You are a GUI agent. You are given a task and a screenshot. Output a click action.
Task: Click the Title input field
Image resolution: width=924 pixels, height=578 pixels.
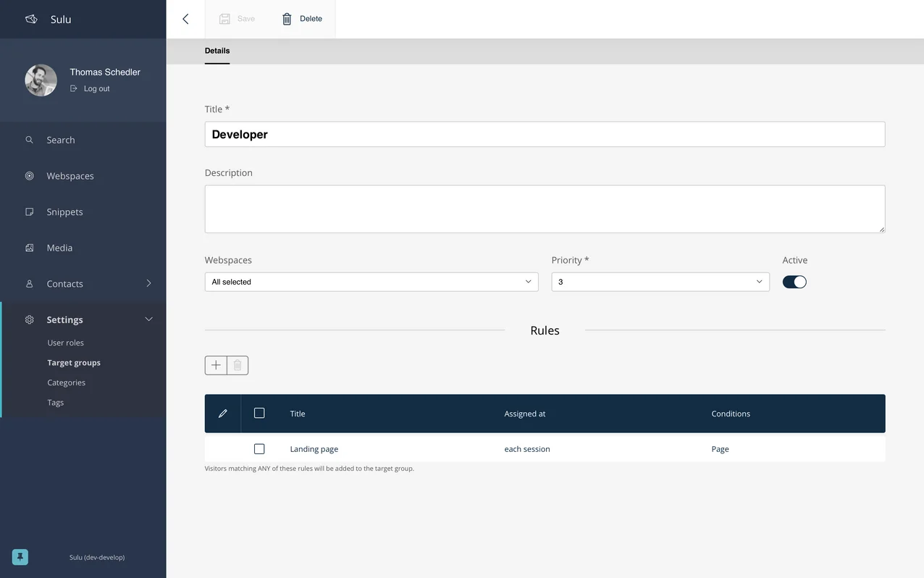click(x=545, y=134)
